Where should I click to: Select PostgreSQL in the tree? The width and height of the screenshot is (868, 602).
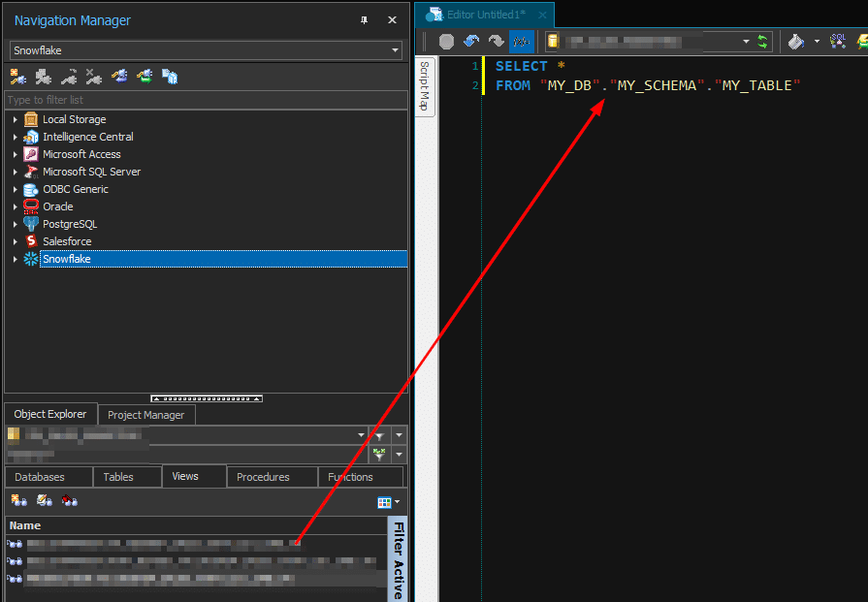(x=70, y=224)
